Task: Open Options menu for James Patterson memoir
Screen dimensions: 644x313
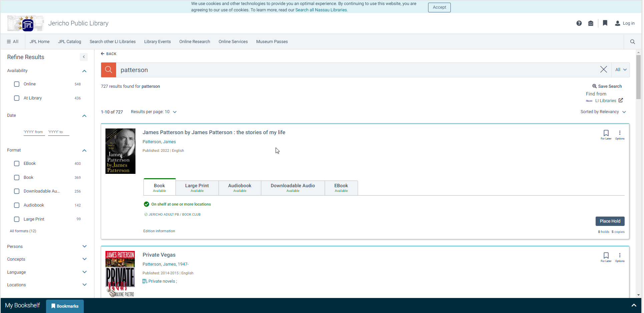Action: coord(620,134)
